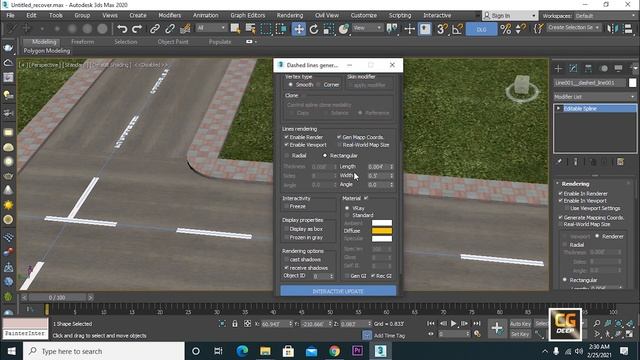Select the Rectangular option in dialog

pyautogui.click(x=325, y=156)
